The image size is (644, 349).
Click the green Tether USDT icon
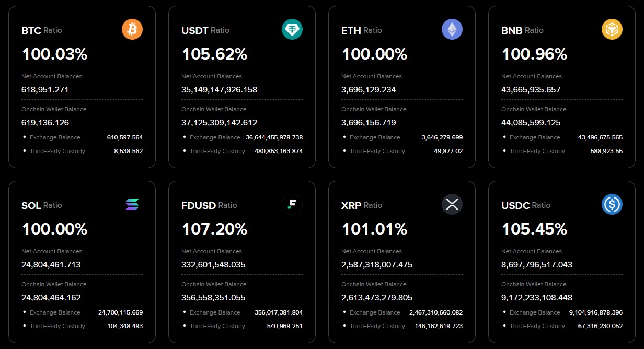[x=292, y=30]
